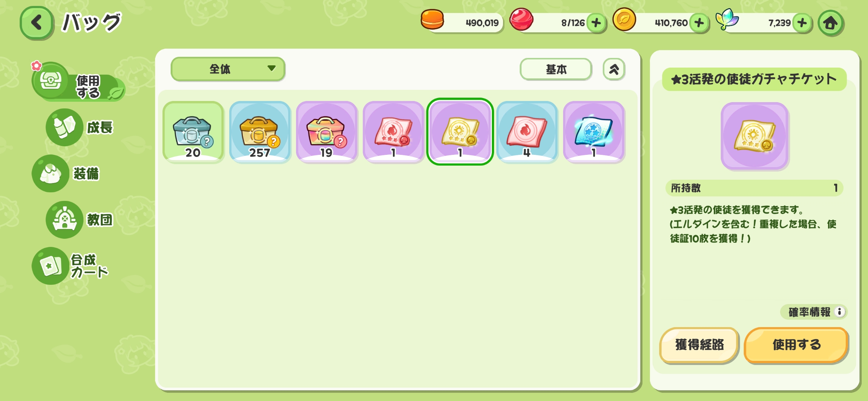Click the 使用する orange button
The image size is (868, 401).
point(796,345)
